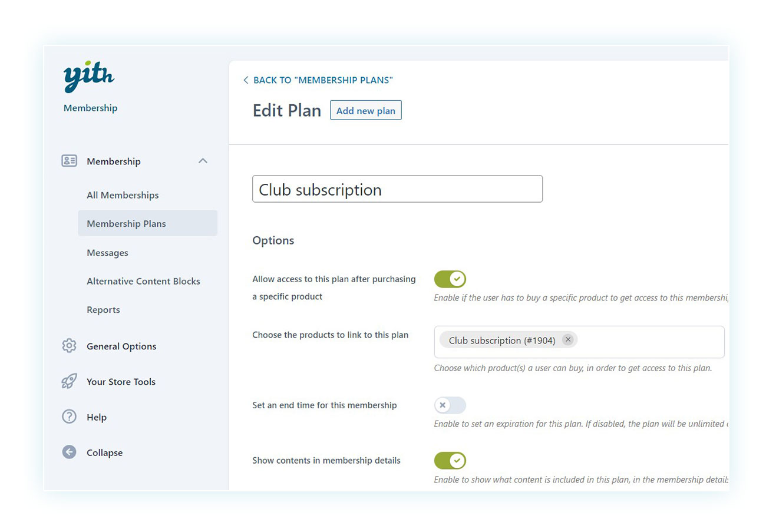Click the Add new plan button
The image size is (766, 532).
coord(366,110)
